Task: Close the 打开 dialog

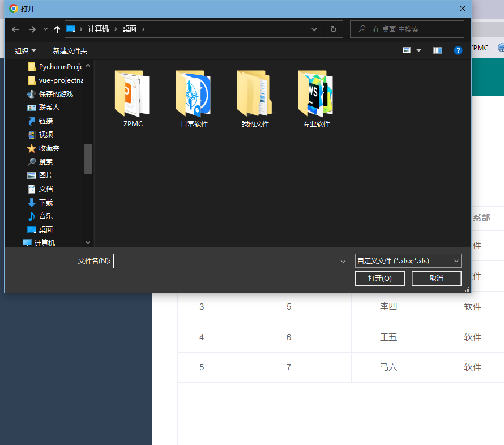Action: pyautogui.click(x=463, y=8)
